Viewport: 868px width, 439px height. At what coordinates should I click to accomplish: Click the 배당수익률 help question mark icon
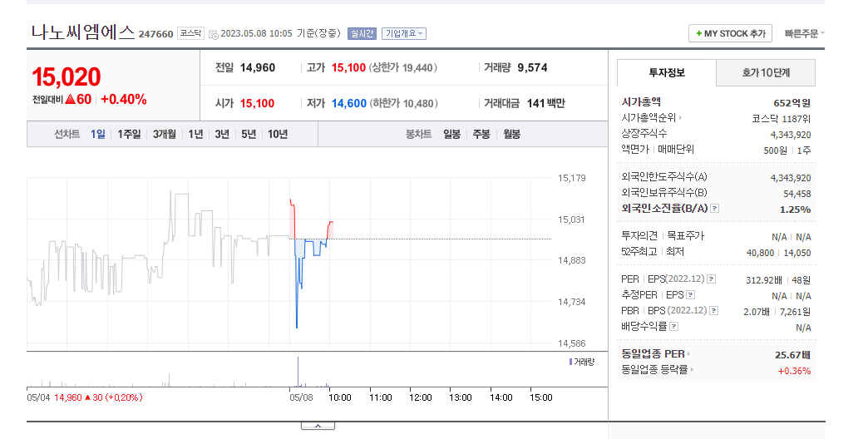[673, 327]
